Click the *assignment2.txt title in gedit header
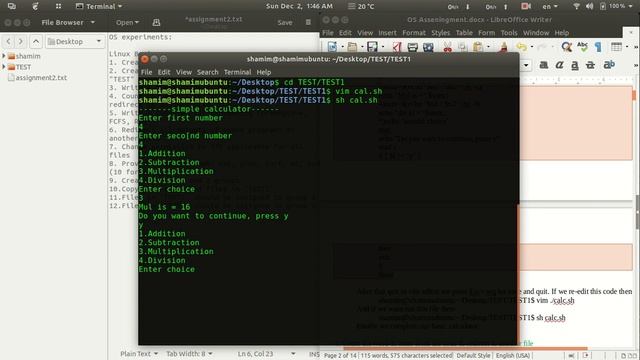Image resolution: width=640 pixels, height=360 pixels. click(x=213, y=19)
